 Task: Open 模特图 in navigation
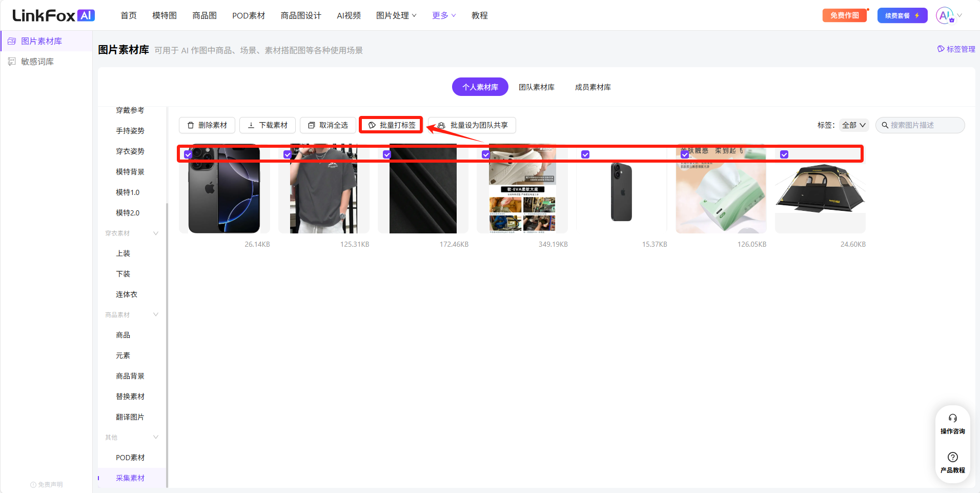pyautogui.click(x=165, y=15)
